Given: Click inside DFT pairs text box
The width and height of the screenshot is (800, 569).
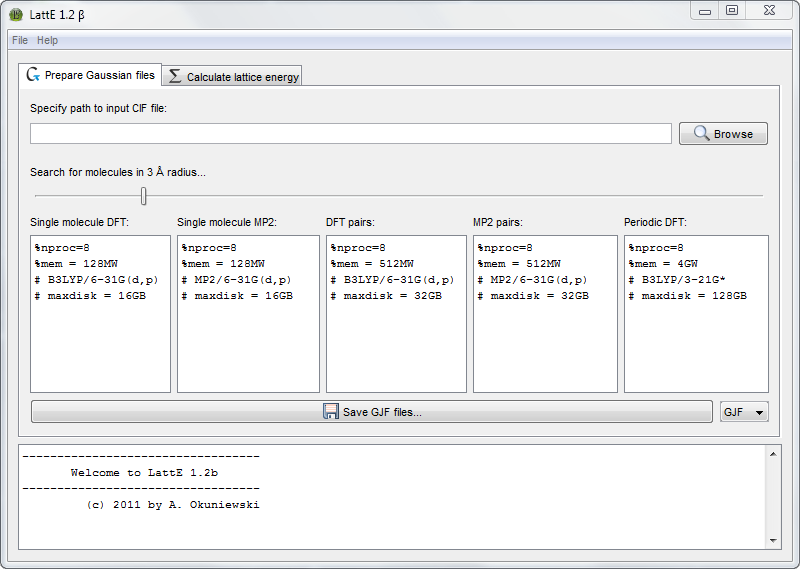Looking at the screenshot, I should 396,314.
